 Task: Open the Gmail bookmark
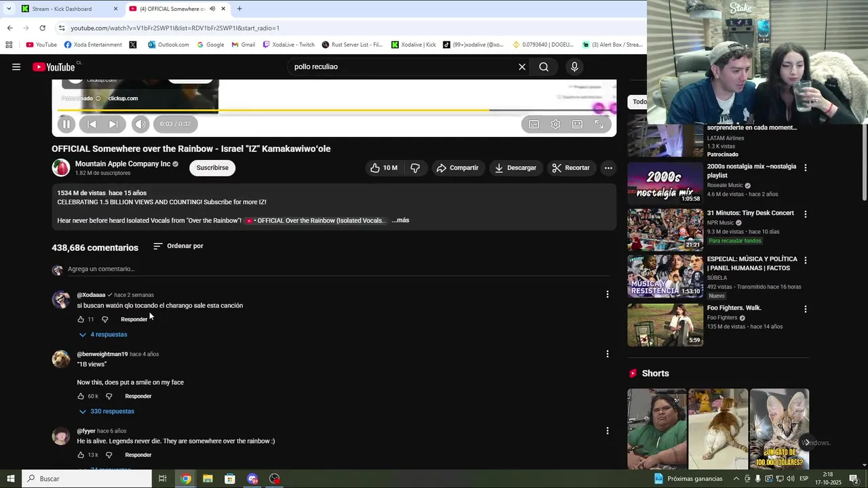click(243, 45)
